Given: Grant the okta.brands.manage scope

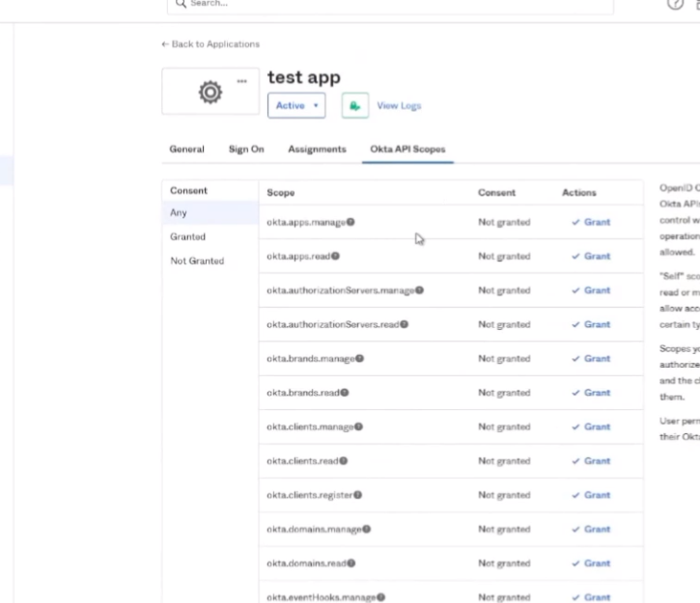Looking at the screenshot, I should tap(591, 359).
